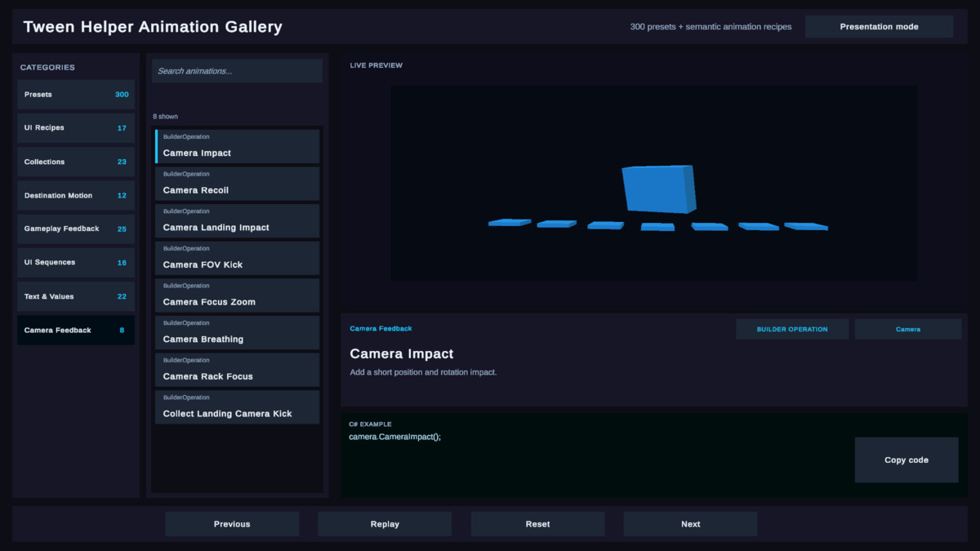Replay the current animation

[385, 524]
